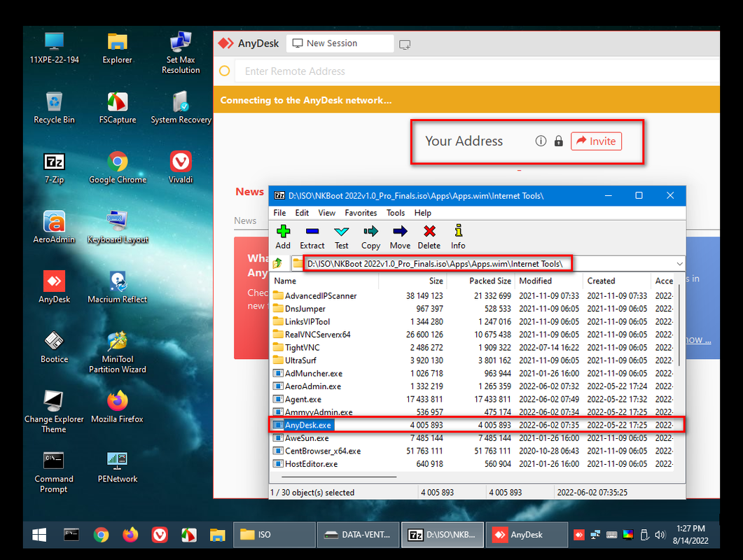Click the Info toolbar icon in 7-Zip

click(x=458, y=237)
